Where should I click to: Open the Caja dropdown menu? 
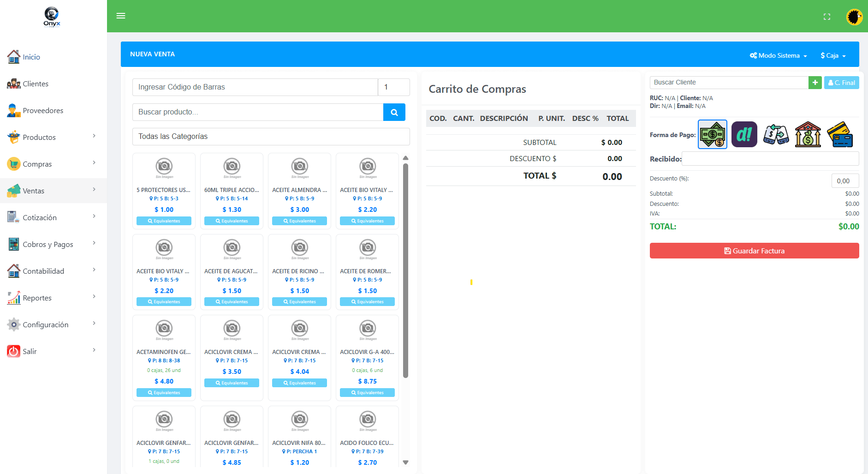[833, 55]
